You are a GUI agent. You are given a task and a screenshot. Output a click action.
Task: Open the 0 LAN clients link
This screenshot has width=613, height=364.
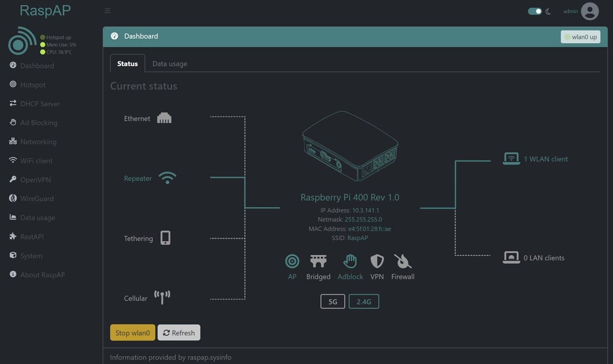[x=544, y=258]
